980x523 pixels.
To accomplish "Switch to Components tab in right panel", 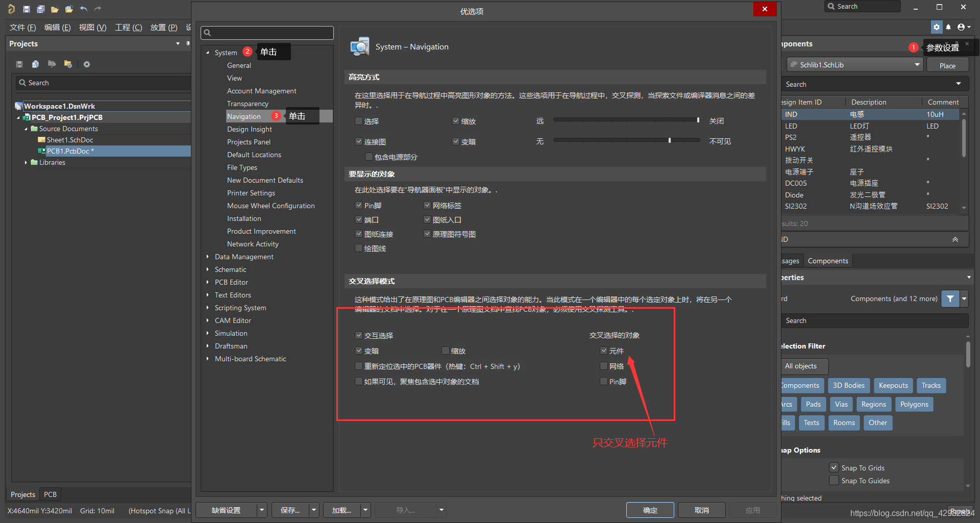I will click(828, 261).
